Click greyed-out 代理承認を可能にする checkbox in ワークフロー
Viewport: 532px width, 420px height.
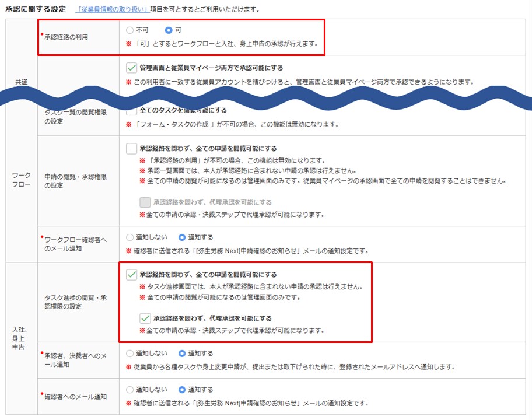[x=145, y=202]
